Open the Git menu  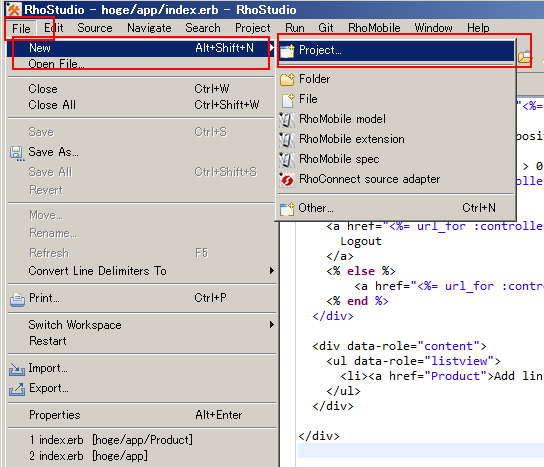tap(326, 28)
